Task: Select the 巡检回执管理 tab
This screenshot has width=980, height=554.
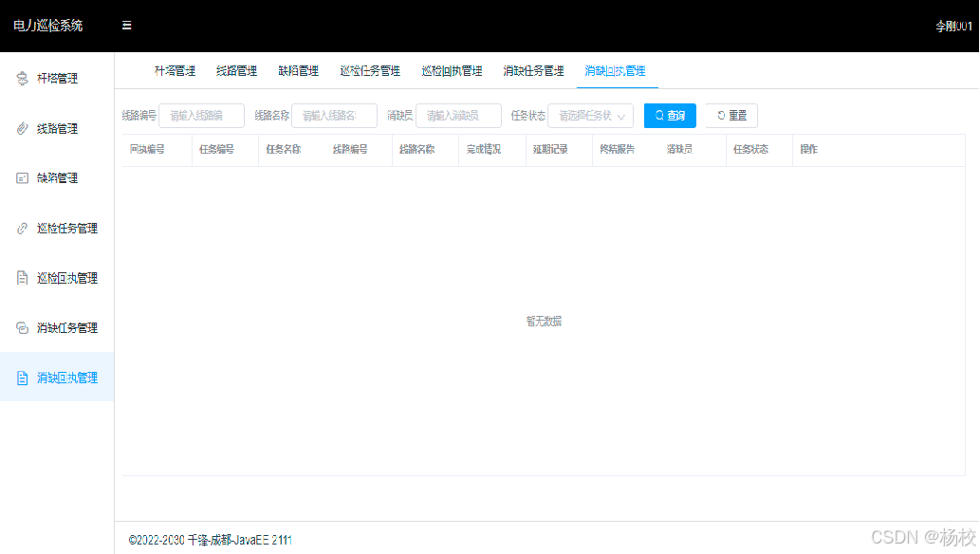Action: pyautogui.click(x=450, y=70)
